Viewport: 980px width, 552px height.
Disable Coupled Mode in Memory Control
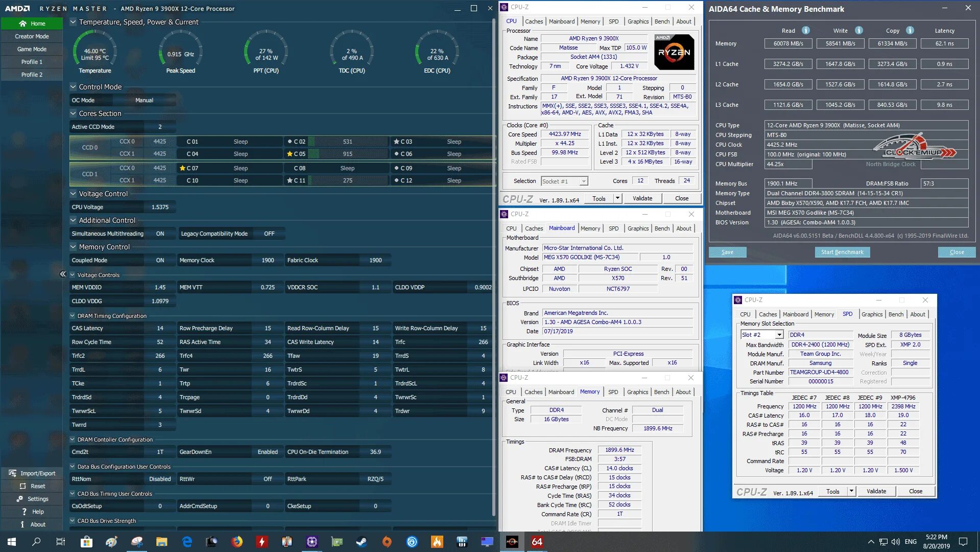tap(160, 260)
